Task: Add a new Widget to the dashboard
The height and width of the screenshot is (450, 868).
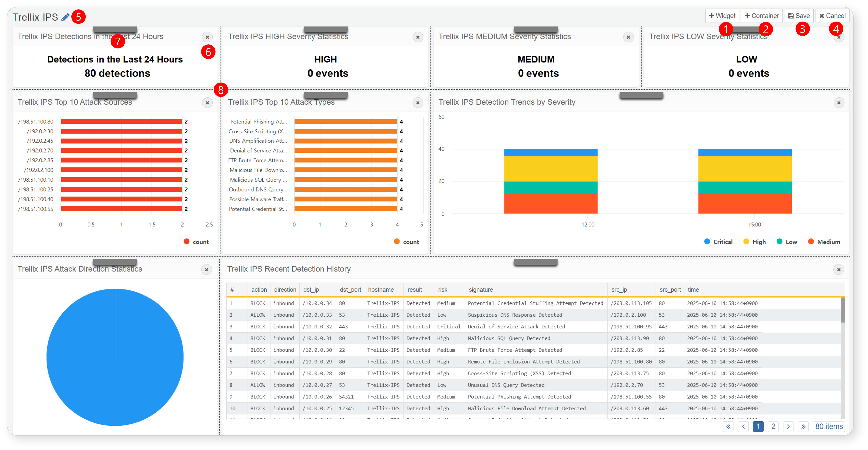Action: tap(722, 16)
